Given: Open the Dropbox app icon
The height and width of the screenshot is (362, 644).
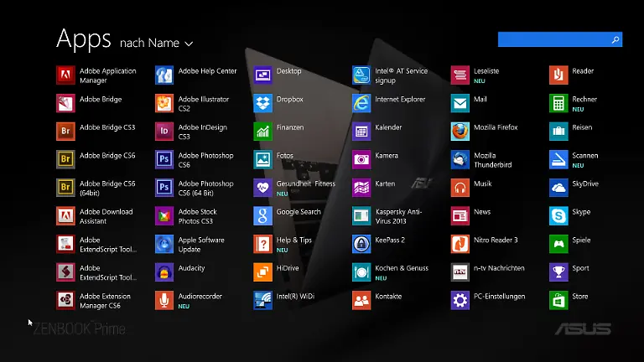Looking at the screenshot, I should [263, 104].
